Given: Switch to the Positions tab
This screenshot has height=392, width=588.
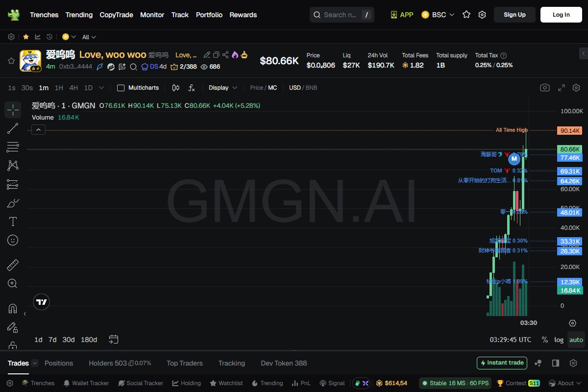Looking at the screenshot, I should (59, 363).
